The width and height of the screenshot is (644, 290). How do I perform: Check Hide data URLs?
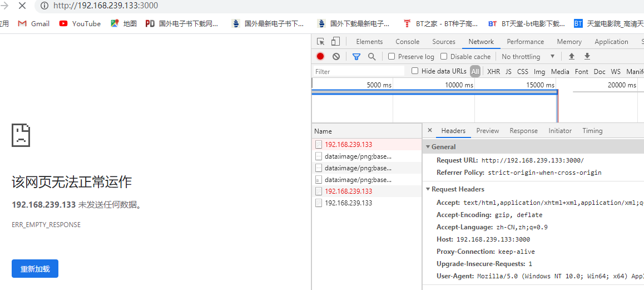pyautogui.click(x=415, y=71)
